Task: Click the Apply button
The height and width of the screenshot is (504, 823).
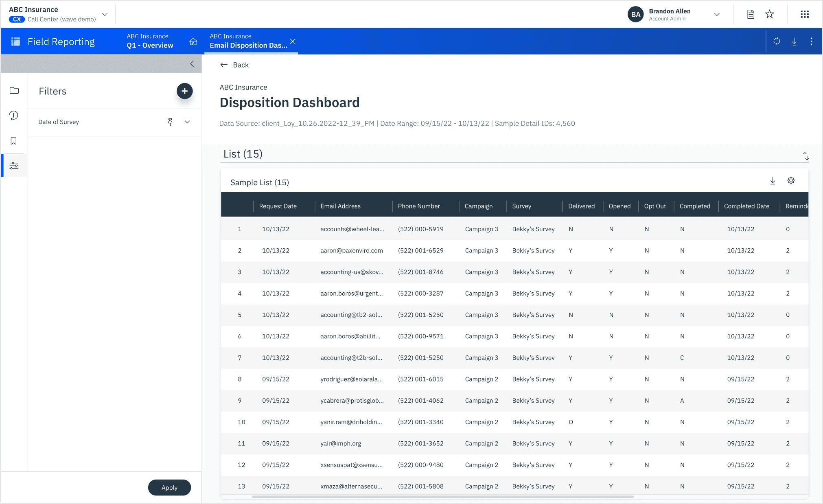Action: click(169, 487)
